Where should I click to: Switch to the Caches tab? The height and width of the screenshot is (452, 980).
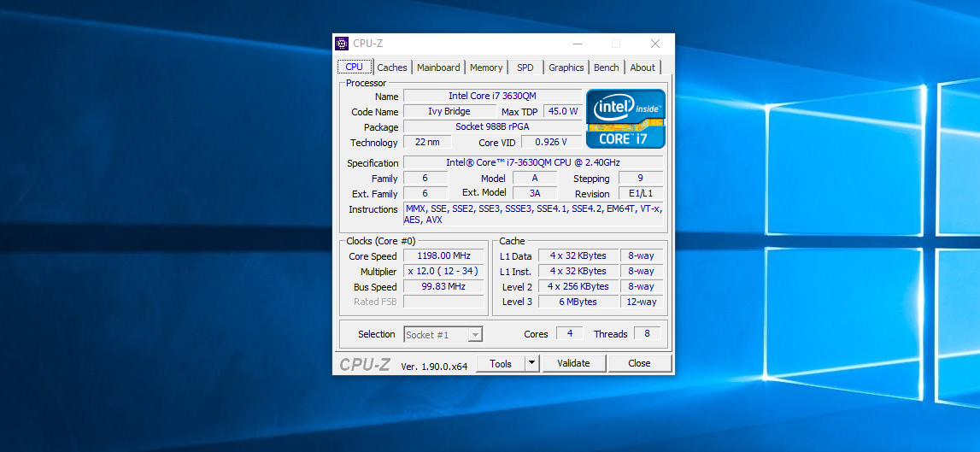(x=392, y=68)
